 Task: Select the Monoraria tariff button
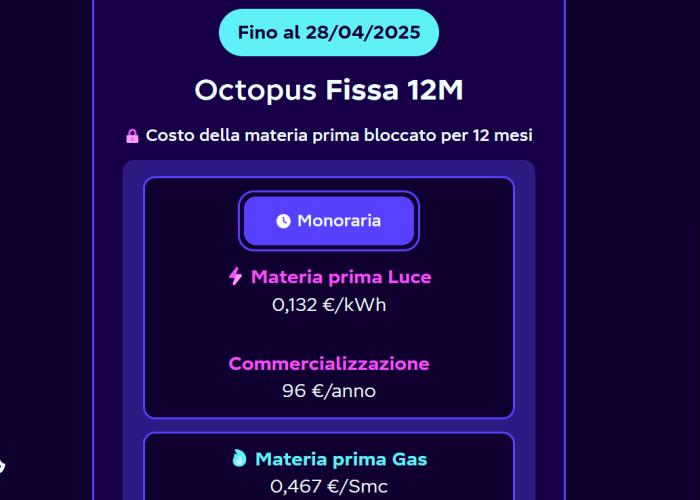point(329,221)
